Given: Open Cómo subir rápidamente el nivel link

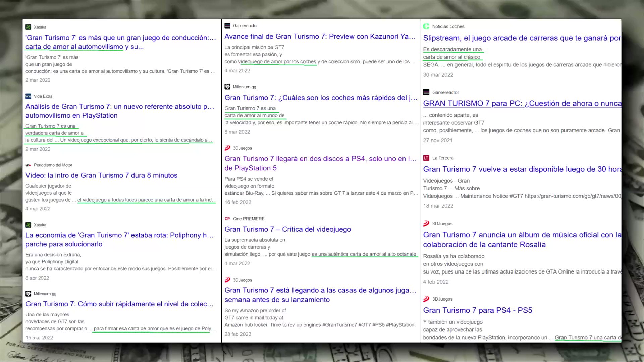Looking at the screenshot, I should [x=120, y=304].
